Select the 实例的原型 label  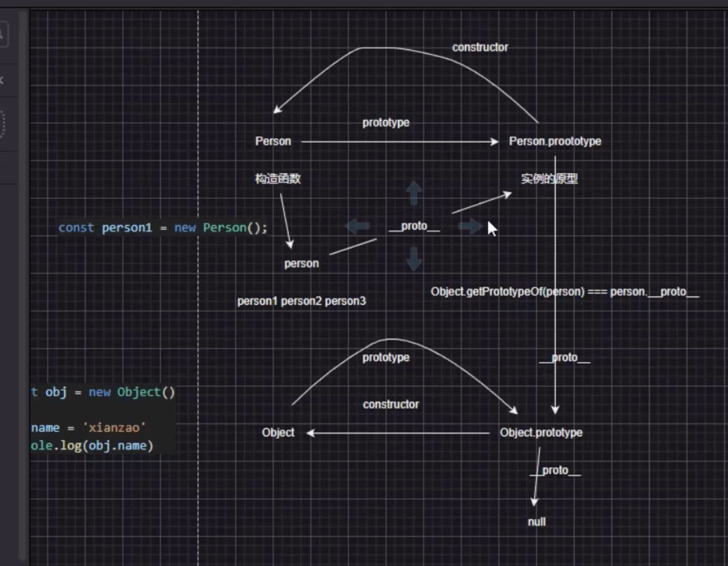(x=550, y=179)
